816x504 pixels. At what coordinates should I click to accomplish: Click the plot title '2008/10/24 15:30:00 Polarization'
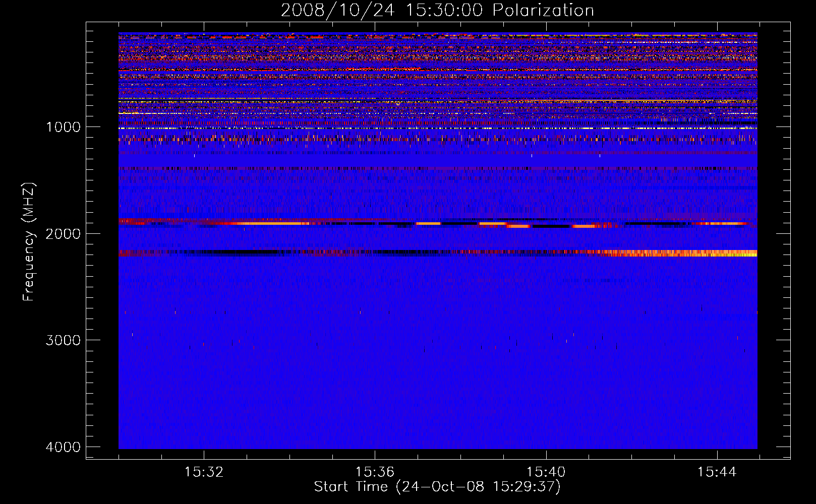pos(437,11)
